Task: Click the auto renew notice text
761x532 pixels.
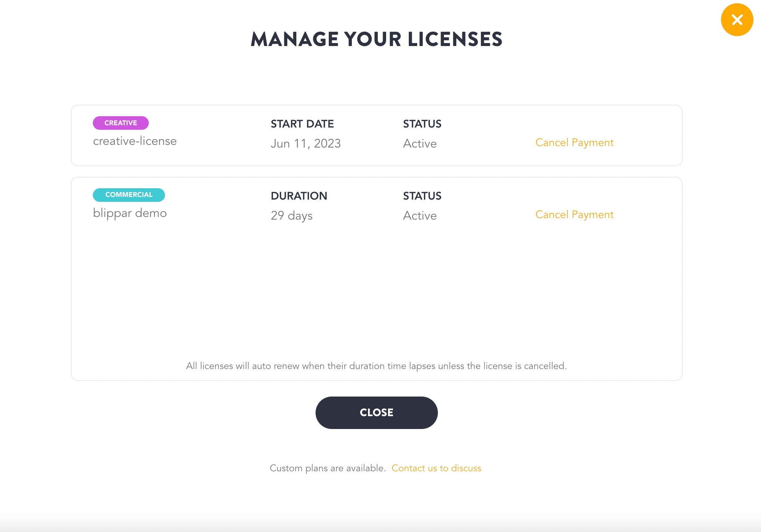Action: (x=376, y=366)
